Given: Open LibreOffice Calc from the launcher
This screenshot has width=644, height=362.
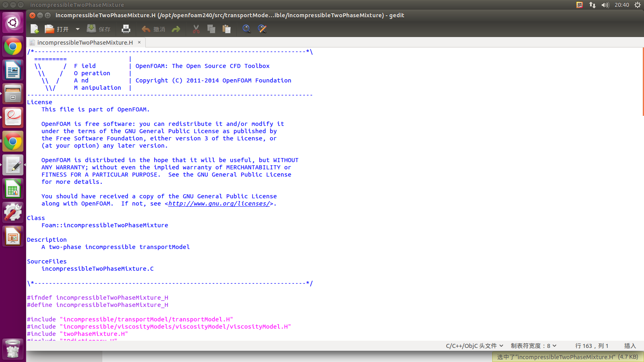Looking at the screenshot, I should (13, 189).
